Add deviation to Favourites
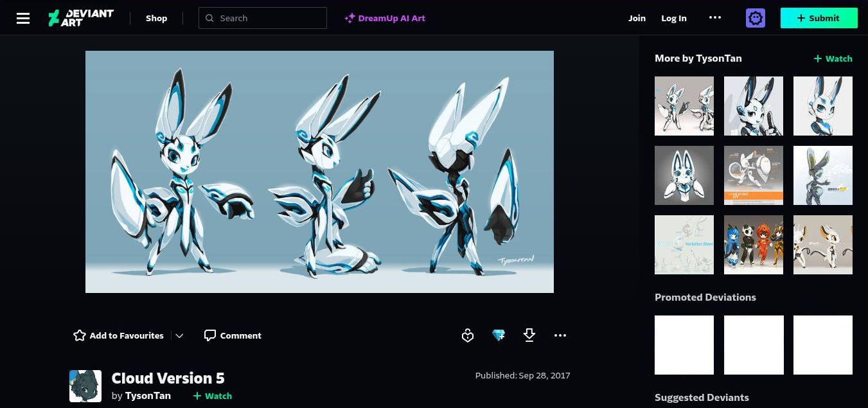868x408 pixels. (118, 335)
